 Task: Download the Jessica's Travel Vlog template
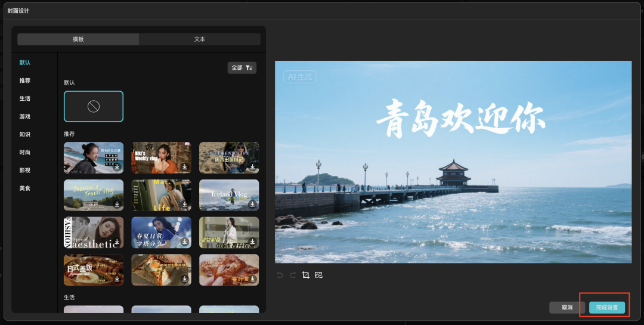(117, 204)
